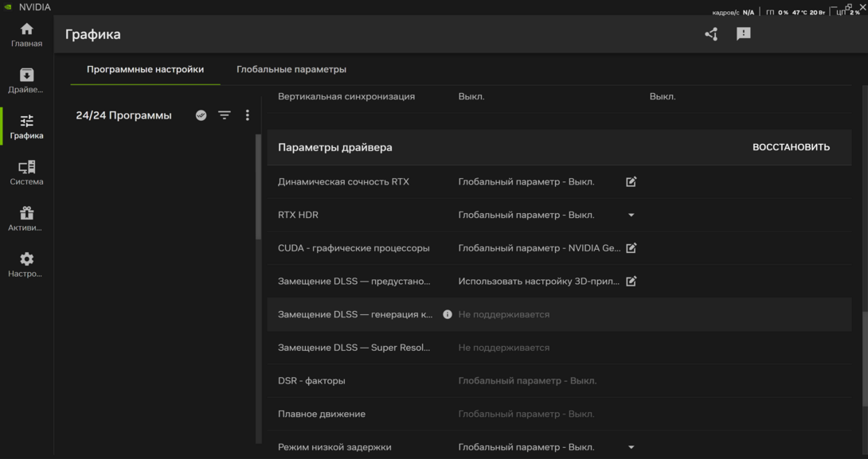This screenshot has width=868, height=459.
Task: Expand the Режим низкой задержки dropdown
Action: coord(631,447)
